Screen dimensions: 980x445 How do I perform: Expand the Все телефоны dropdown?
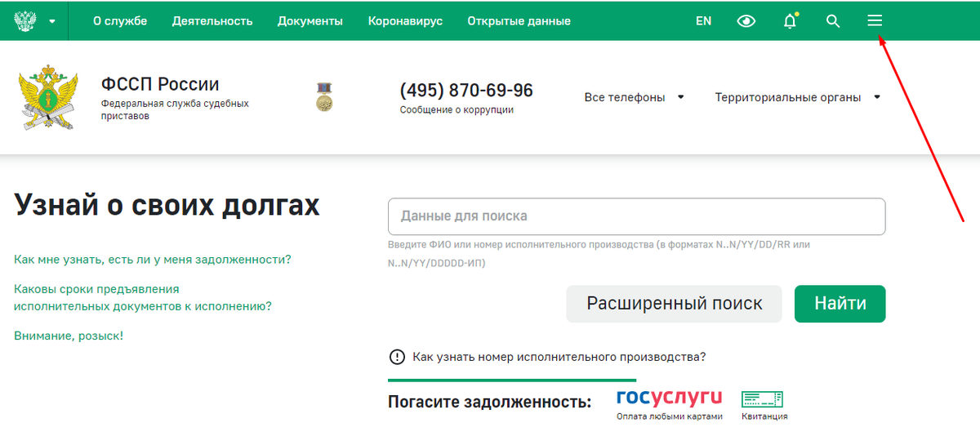(x=634, y=97)
